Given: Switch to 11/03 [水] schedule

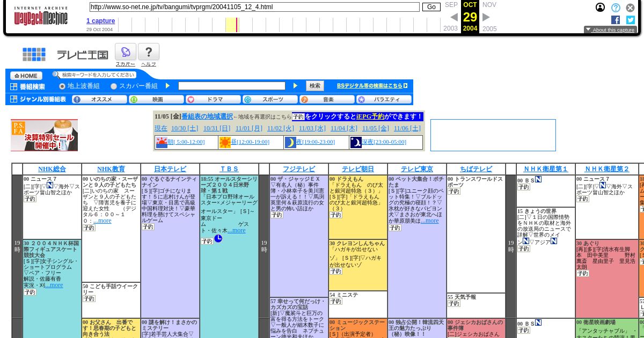Looking at the screenshot, I should point(312,128).
